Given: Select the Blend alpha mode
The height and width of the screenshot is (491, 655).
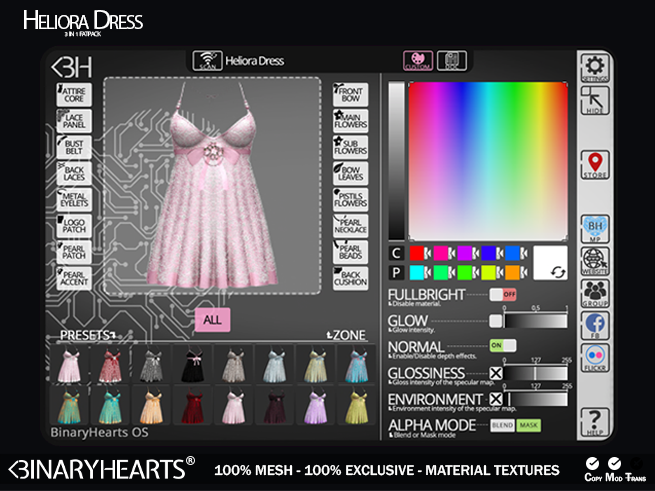Looking at the screenshot, I should 502,425.
